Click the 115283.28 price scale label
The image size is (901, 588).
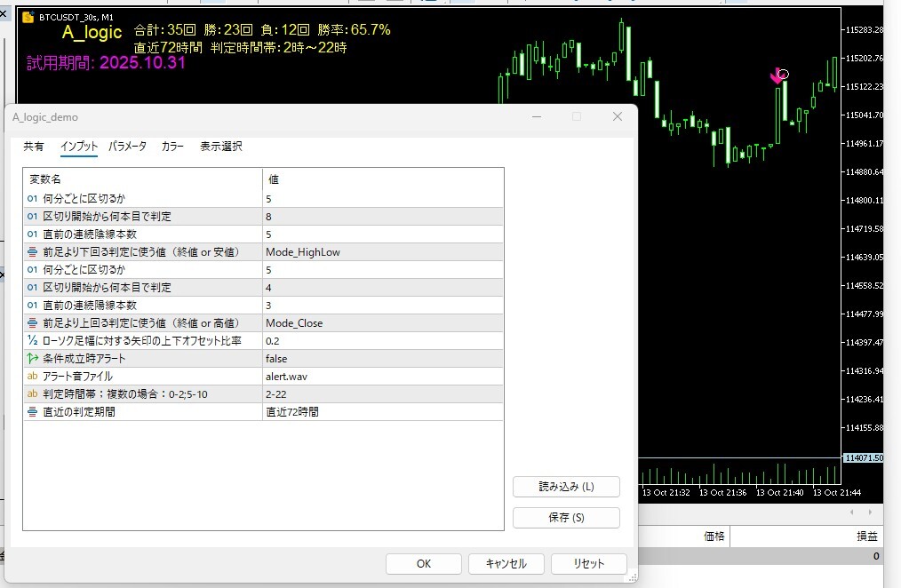[865, 30]
